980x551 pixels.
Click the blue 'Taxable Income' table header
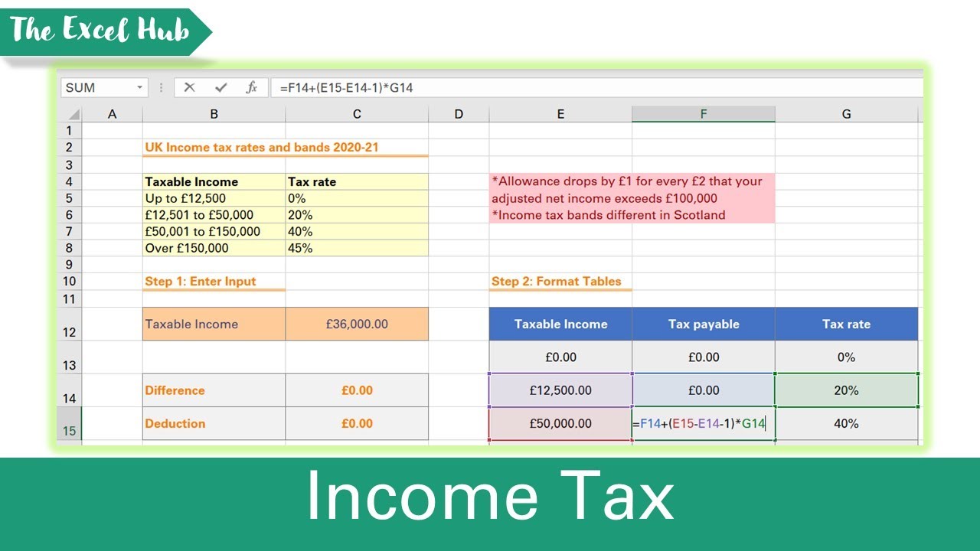coord(560,324)
